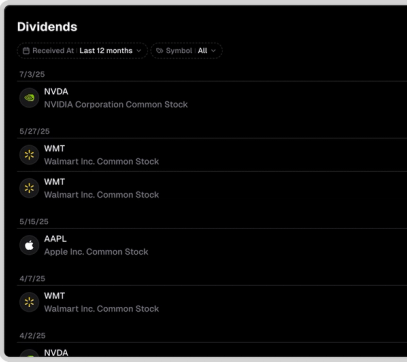The image size is (407, 362).
Task: Click the calendar icon in Received At filter
Action: (26, 51)
